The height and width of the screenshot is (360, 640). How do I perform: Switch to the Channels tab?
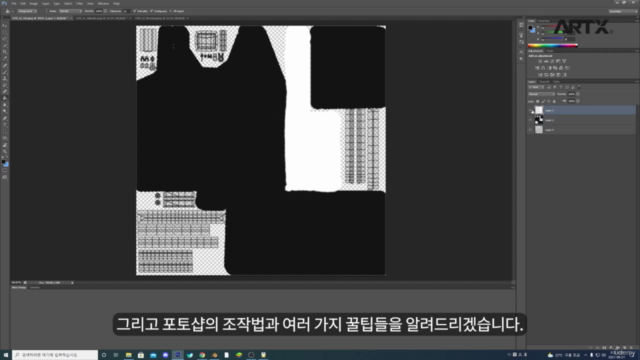(x=544, y=82)
